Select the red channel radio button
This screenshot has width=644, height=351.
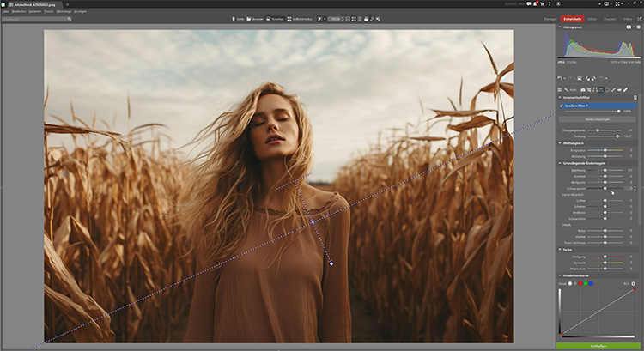pos(580,282)
